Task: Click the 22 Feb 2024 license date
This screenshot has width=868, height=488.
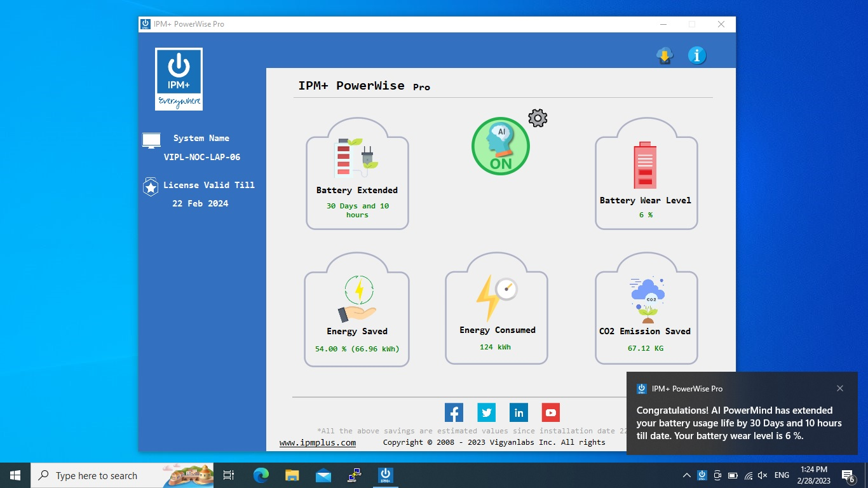Action: pos(200,203)
